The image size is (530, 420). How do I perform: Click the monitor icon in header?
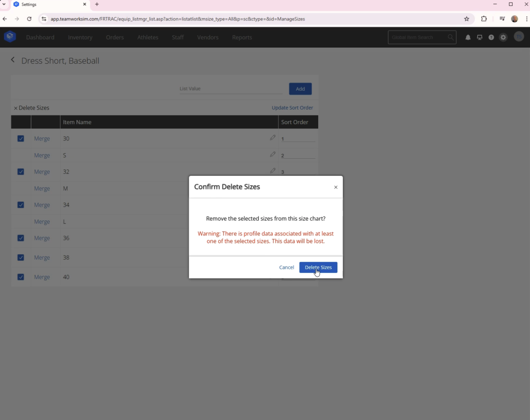pos(479,37)
